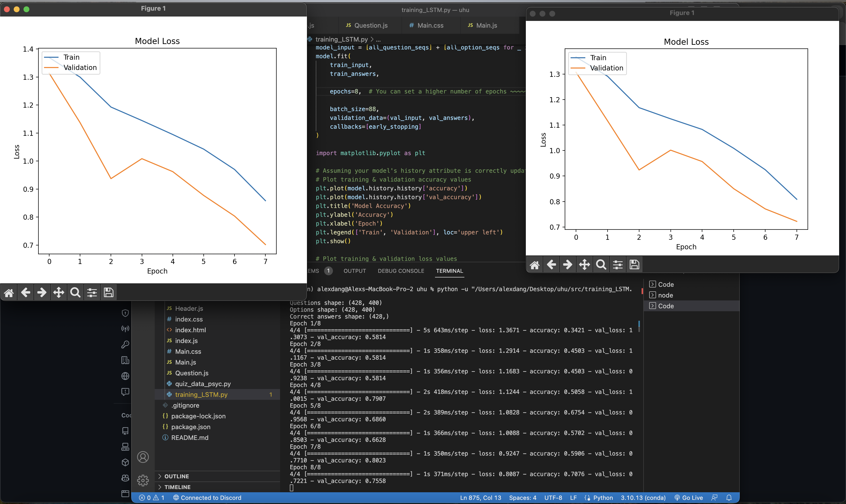Open quiz_data_psyc.py in explorer
The height and width of the screenshot is (504, 846).
pos(202,384)
